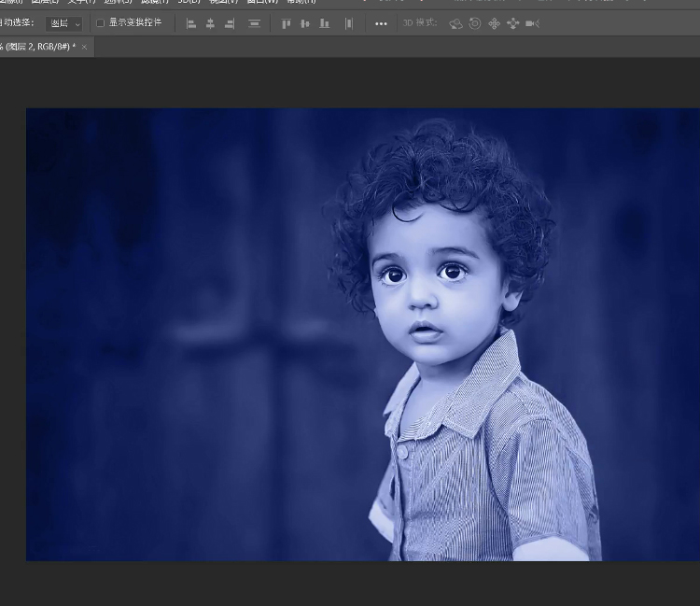Viewport: 700px width, 606px height.
Task: Enable the 显示变换控件 checkbox
Action: pyautogui.click(x=101, y=22)
